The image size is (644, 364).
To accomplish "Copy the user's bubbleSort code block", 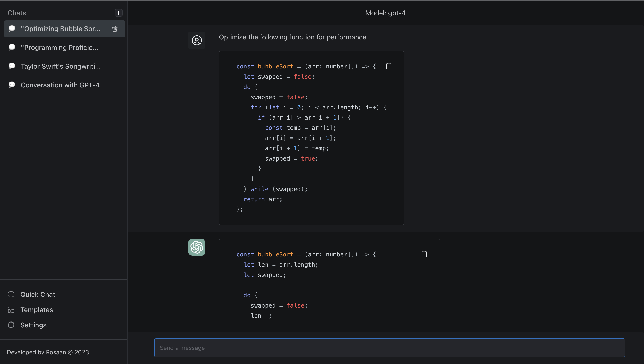I will tap(388, 66).
